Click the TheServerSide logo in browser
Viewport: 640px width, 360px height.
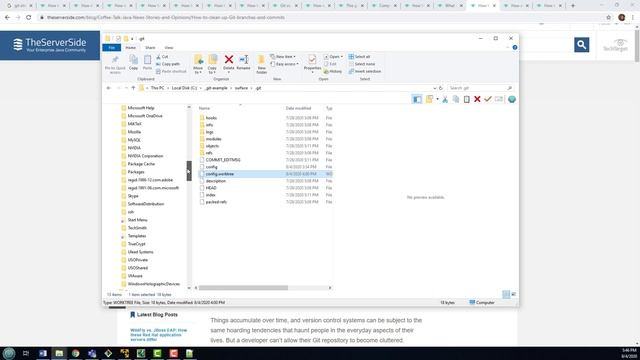[x=50, y=45]
